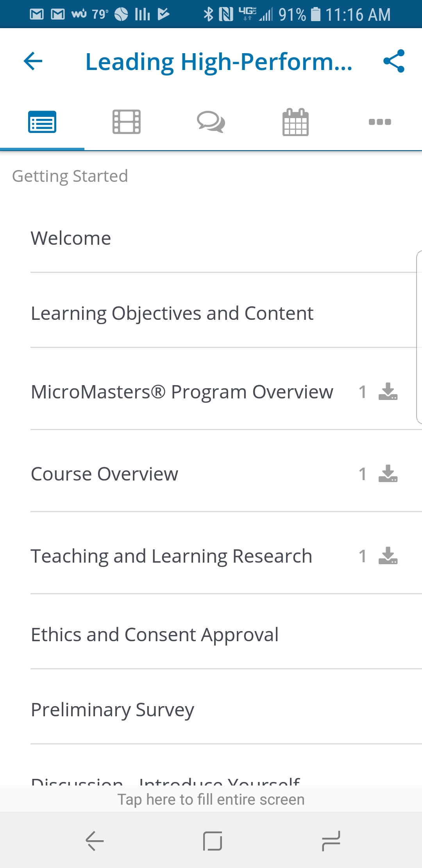The width and height of the screenshot is (422, 868).
Task: Select the video/media film strip icon
Action: pos(126,122)
